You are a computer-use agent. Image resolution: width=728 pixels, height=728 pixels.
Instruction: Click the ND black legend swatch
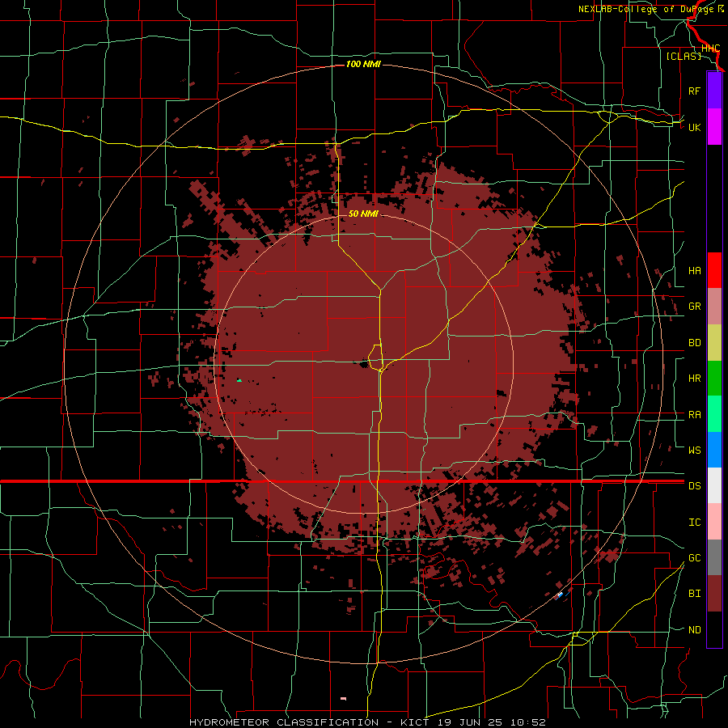coord(714,629)
